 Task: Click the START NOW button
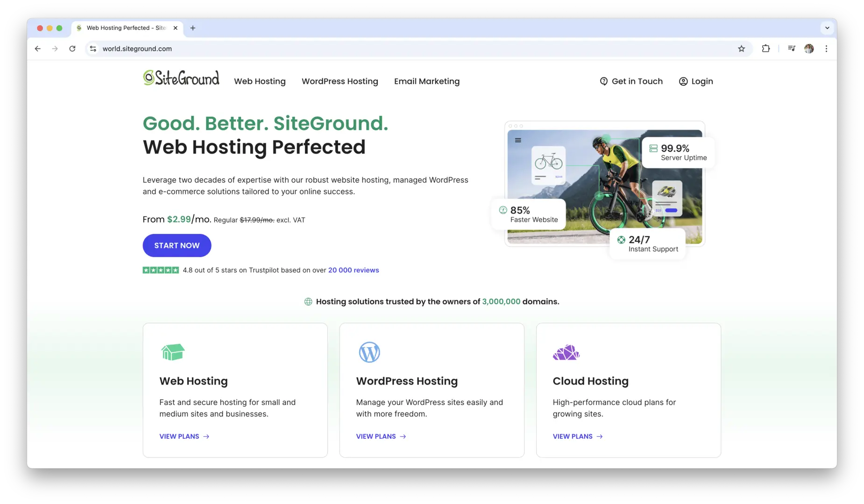(177, 245)
